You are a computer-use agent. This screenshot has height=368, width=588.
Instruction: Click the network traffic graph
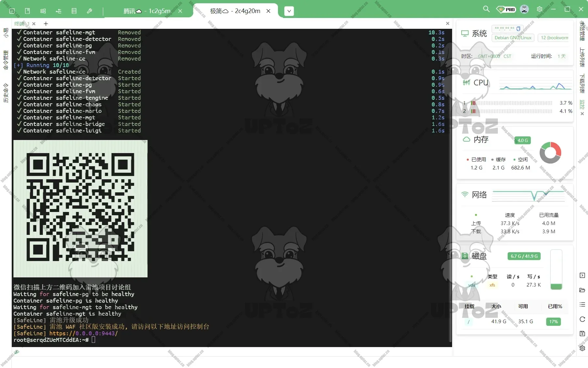click(529, 196)
